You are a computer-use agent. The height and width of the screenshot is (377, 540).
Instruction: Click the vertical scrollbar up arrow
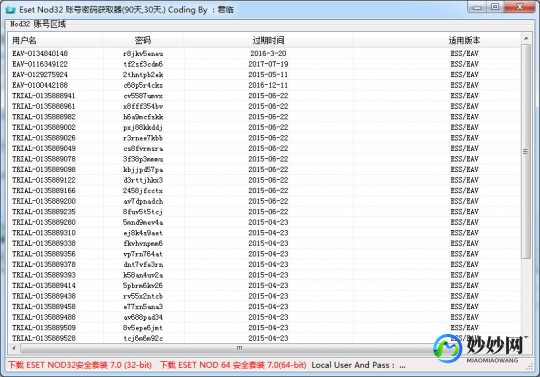pos(526,38)
